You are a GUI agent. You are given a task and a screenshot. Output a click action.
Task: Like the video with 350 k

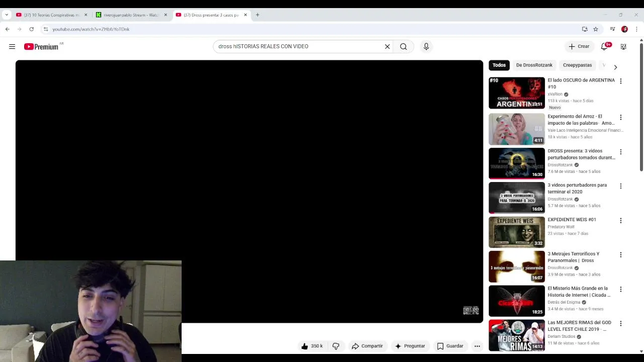(x=312, y=346)
